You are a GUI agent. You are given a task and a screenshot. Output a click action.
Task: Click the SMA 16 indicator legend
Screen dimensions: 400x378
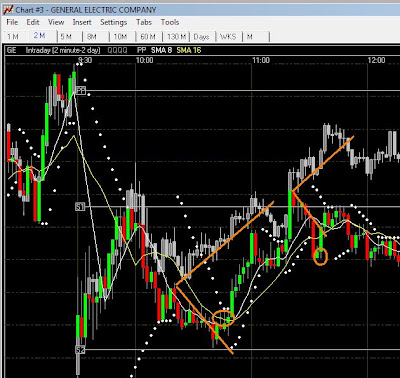pyautogui.click(x=189, y=50)
